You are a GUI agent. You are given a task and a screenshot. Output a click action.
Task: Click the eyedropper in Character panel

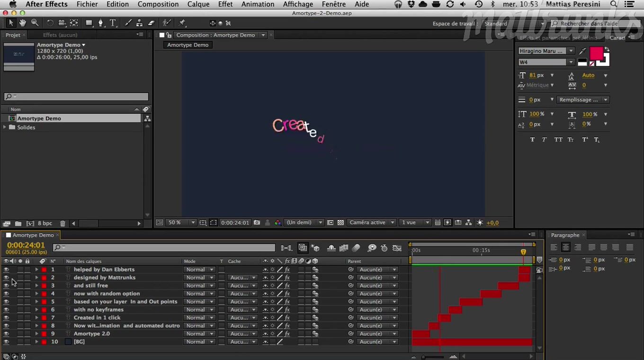coord(582,51)
